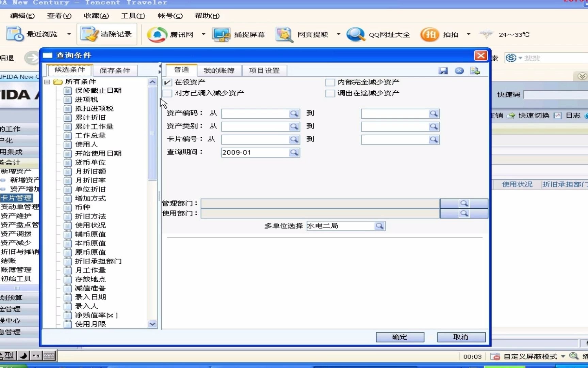The height and width of the screenshot is (368, 588).
Task: Uncheck the 在役资产 checkbox
Action: 167,82
